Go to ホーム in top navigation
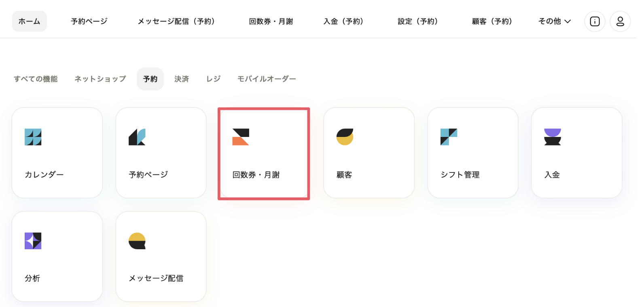 [30, 21]
